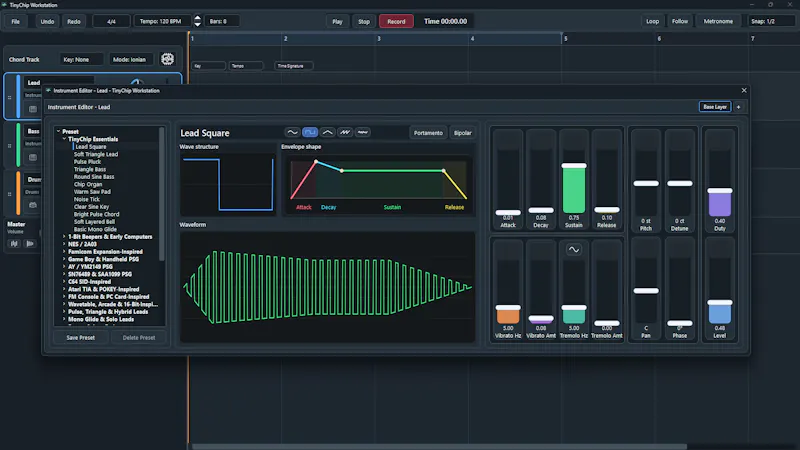Decrease tempo with the down stepper arrow
800x450 pixels.
(x=197, y=24)
